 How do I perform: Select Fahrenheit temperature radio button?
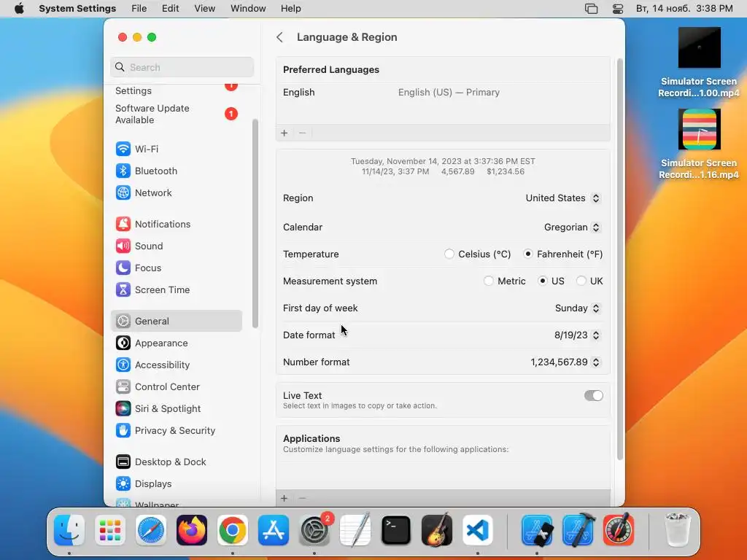(x=528, y=254)
